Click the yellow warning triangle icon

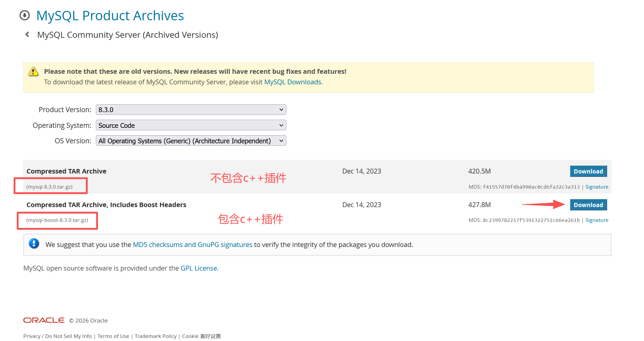point(33,72)
